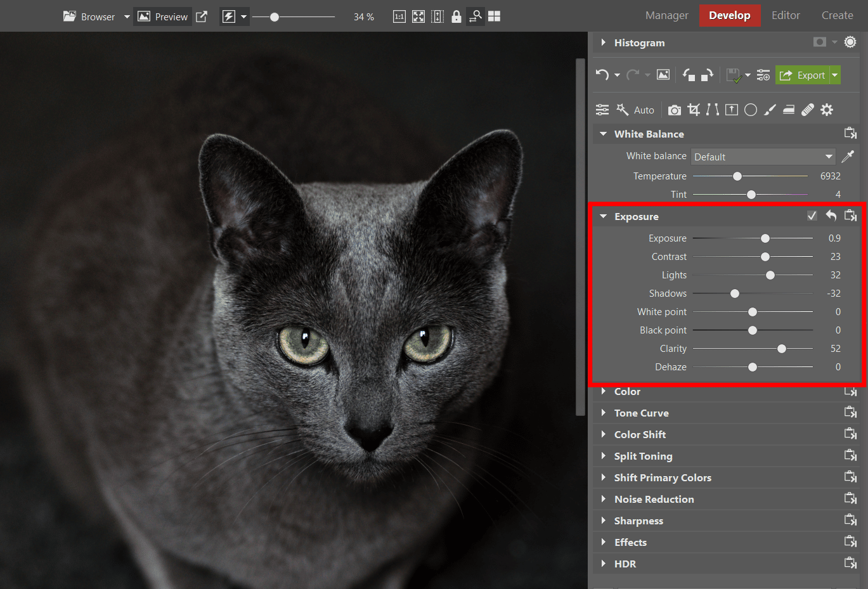
Task: Select the Crop tool icon
Action: [x=694, y=110]
